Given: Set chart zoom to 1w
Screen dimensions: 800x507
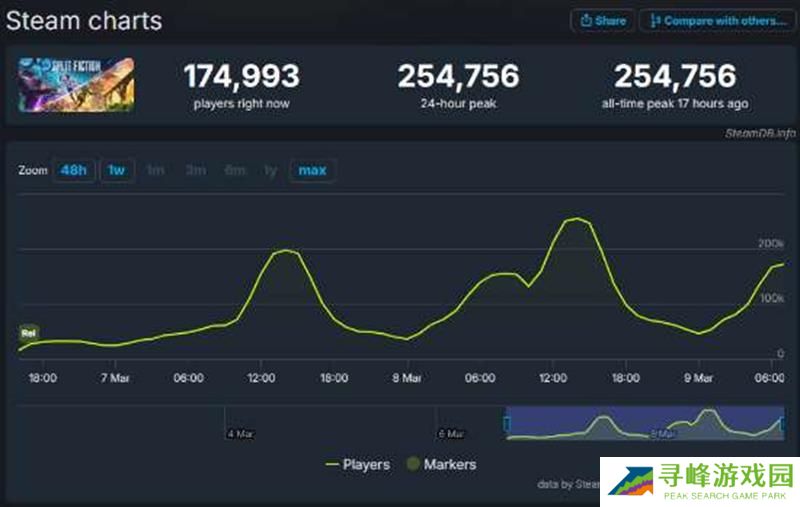Looking at the screenshot, I should tap(117, 170).
